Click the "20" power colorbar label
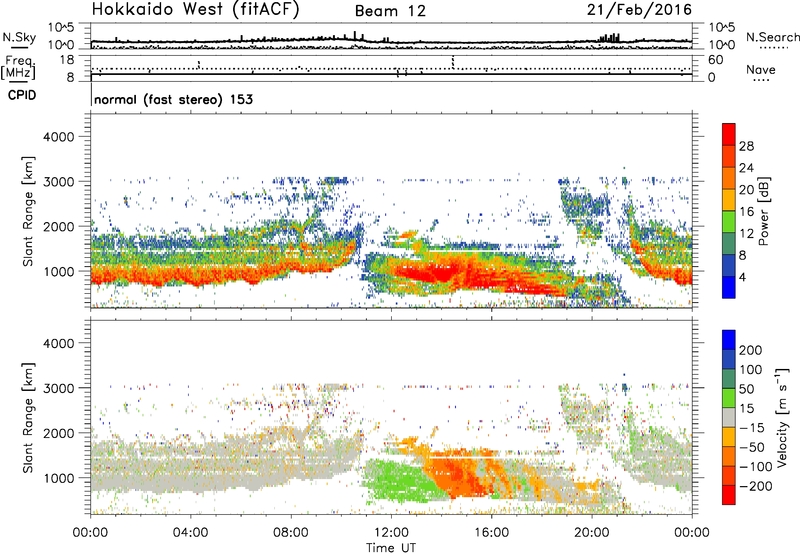This screenshot has height=554, width=800. (x=746, y=190)
